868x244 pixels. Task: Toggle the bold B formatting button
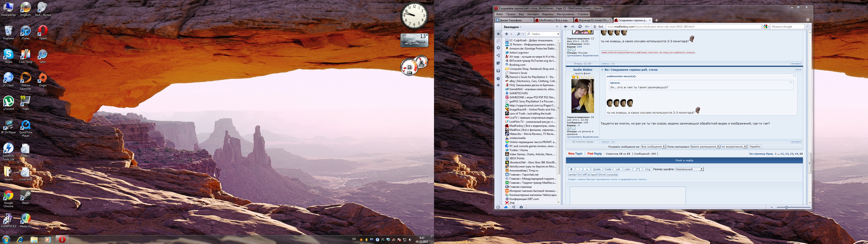click(571, 169)
